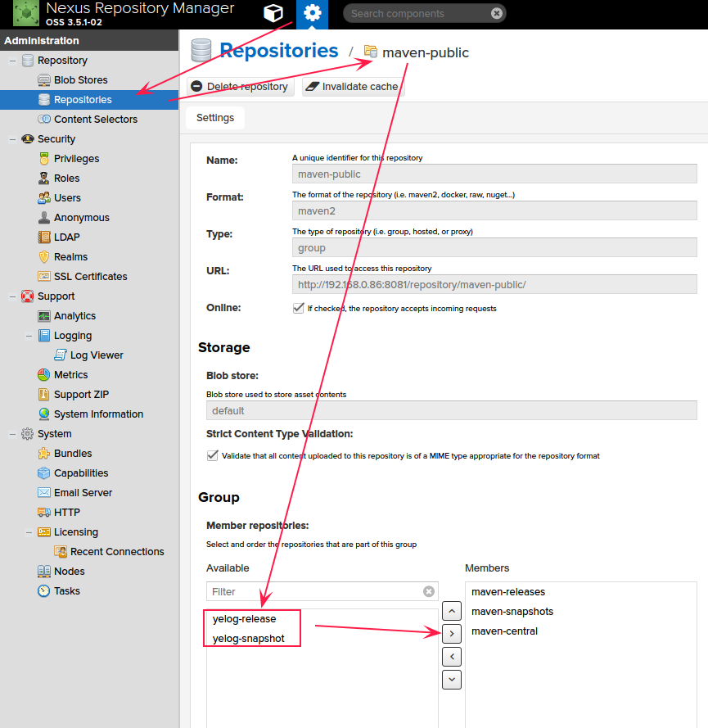Collapse the Logging tree node
Screen dimensions: 708x728
29,336
